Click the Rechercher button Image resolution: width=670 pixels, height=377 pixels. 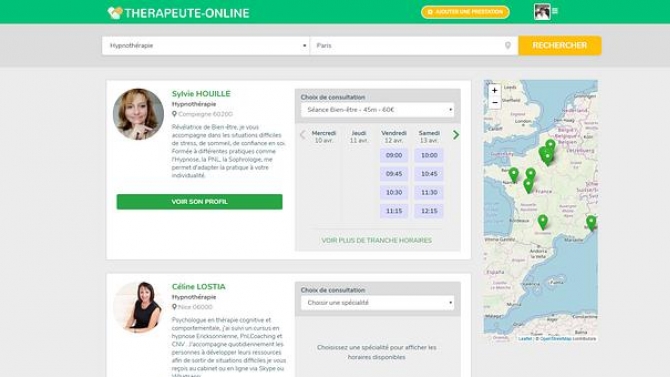560,46
